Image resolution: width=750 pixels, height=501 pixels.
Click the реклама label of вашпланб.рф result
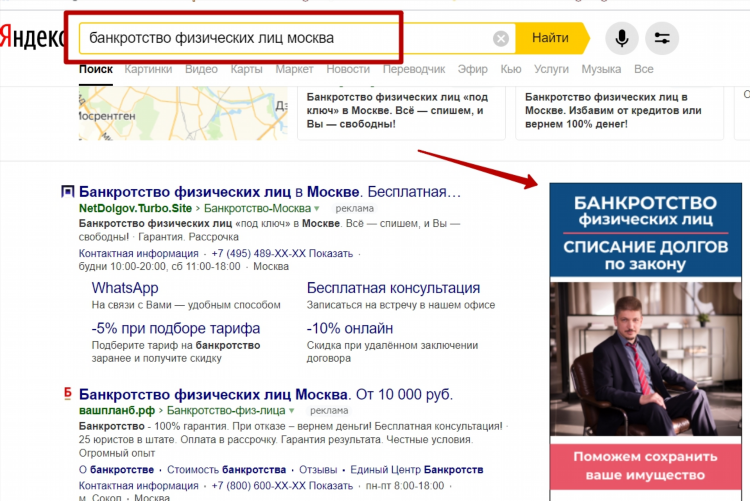[329, 411]
